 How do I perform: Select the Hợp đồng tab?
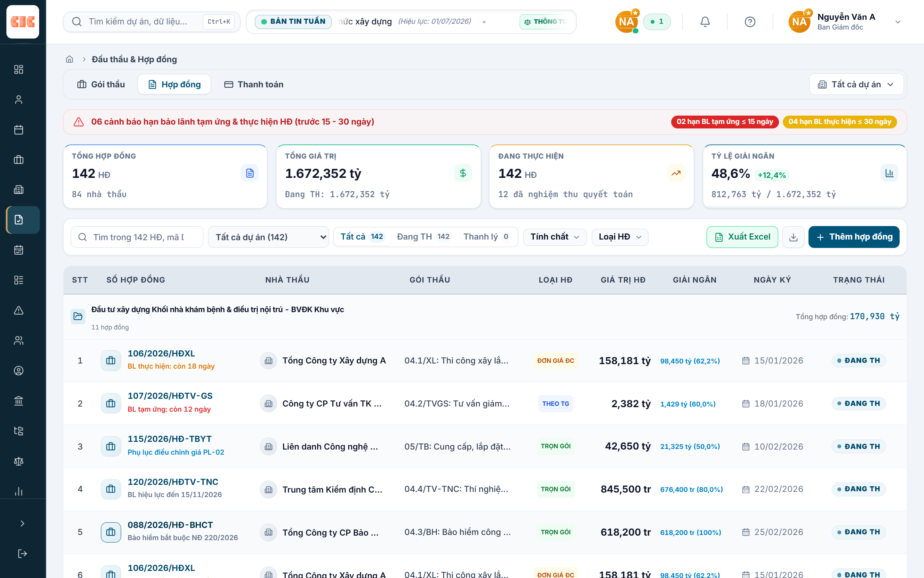pyautogui.click(x=175, y=84)
